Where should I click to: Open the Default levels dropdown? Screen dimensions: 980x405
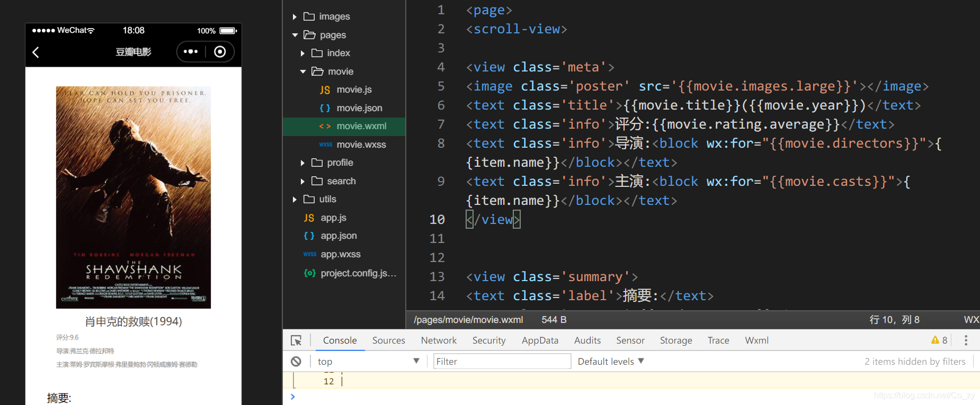click(611, 361)
